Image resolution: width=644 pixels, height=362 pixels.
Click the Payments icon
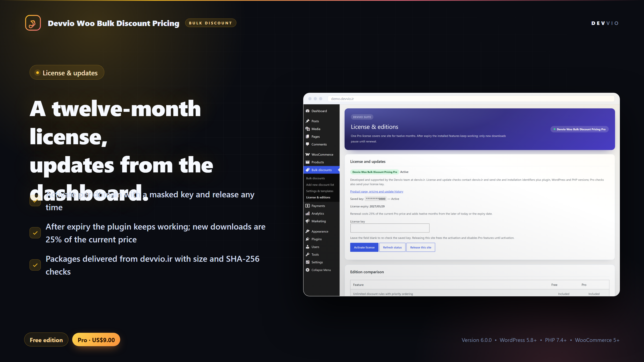click(x=308, y=206)
